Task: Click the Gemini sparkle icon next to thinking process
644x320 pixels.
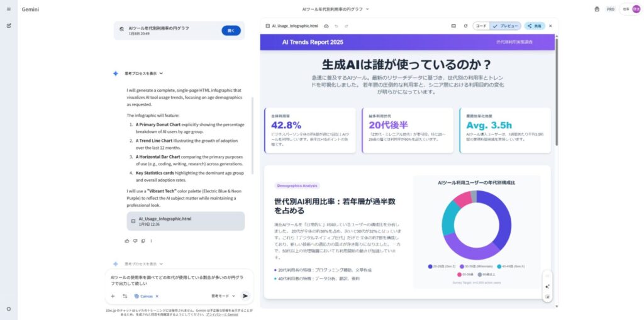Action: (x=116, y=74)
